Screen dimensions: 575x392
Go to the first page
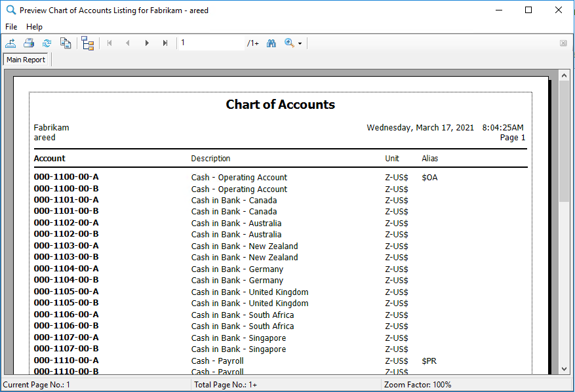109,43
